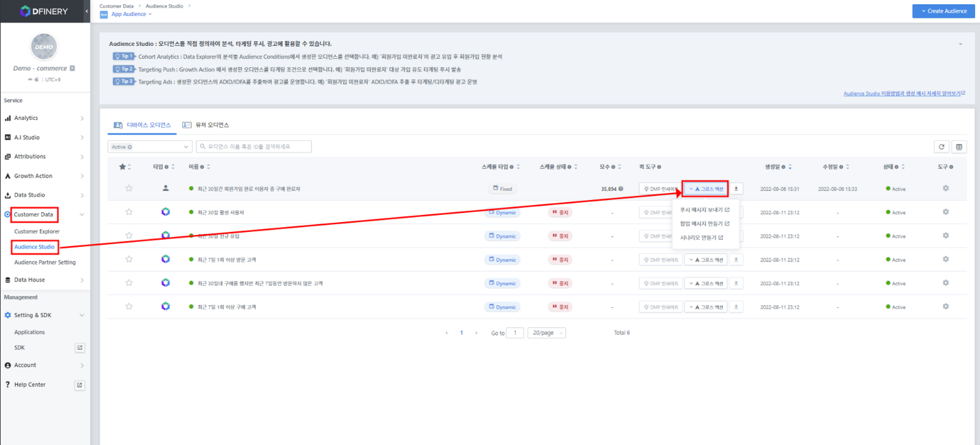Toggle 그로스 액션 dropdown in the first row
Viewport: 980px width, 445px height.
(706, 189)
